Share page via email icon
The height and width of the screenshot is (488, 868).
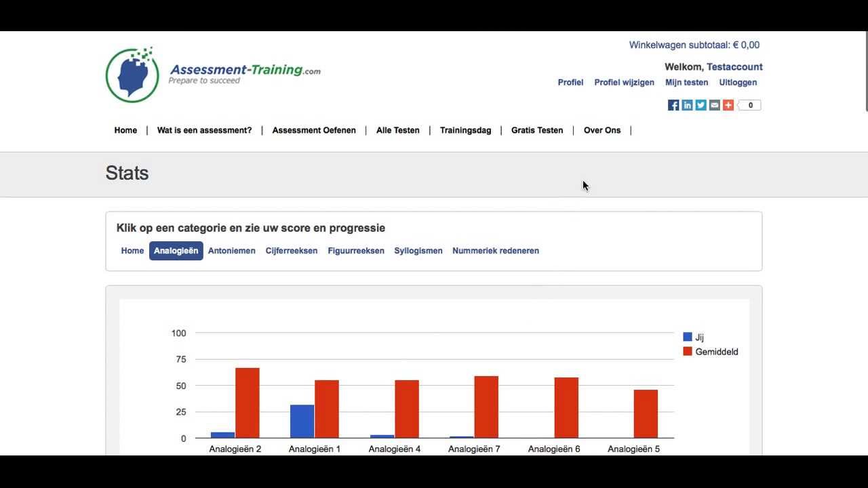714,105
